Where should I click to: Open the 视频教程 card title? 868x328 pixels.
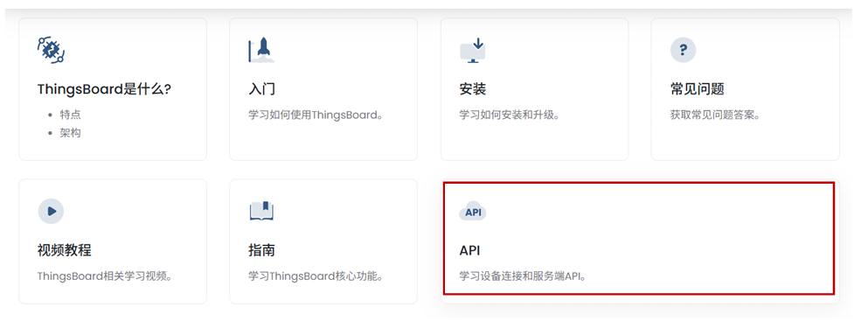(64, 250)
